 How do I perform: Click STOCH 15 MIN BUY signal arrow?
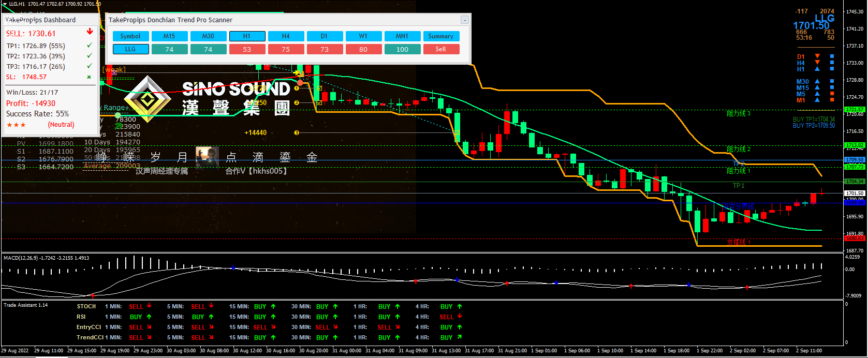click(x=273, y=306)
